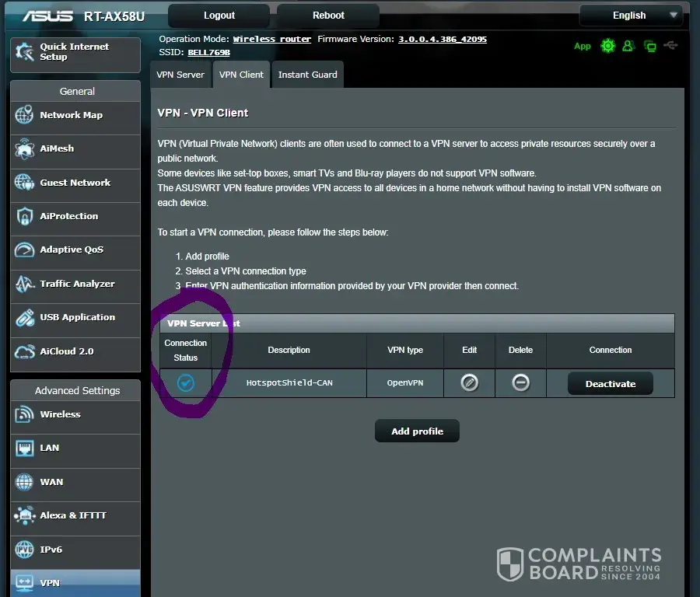Click the connection status checkmark icon
The image size is (700, 597).
tap(185, 382)
